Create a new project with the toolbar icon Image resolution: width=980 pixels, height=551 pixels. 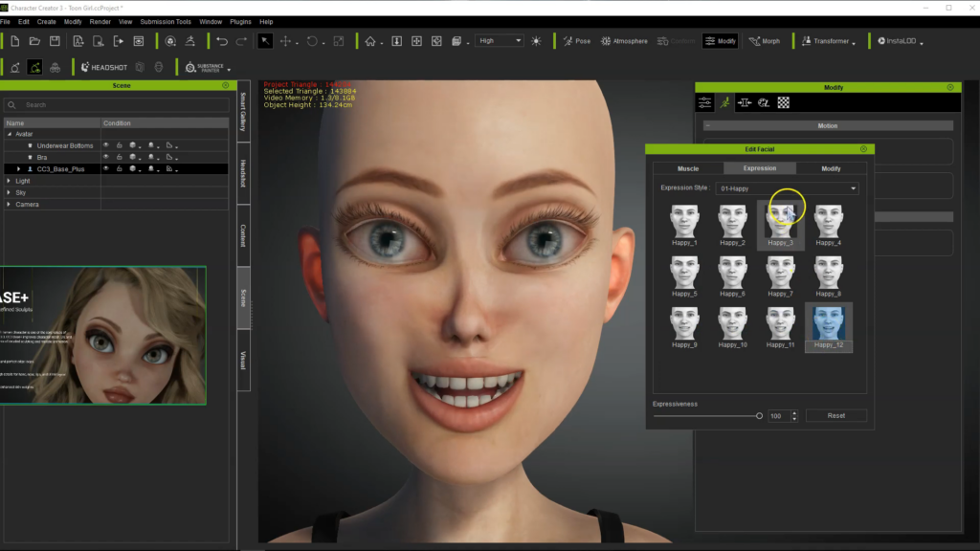click(15, 41)
